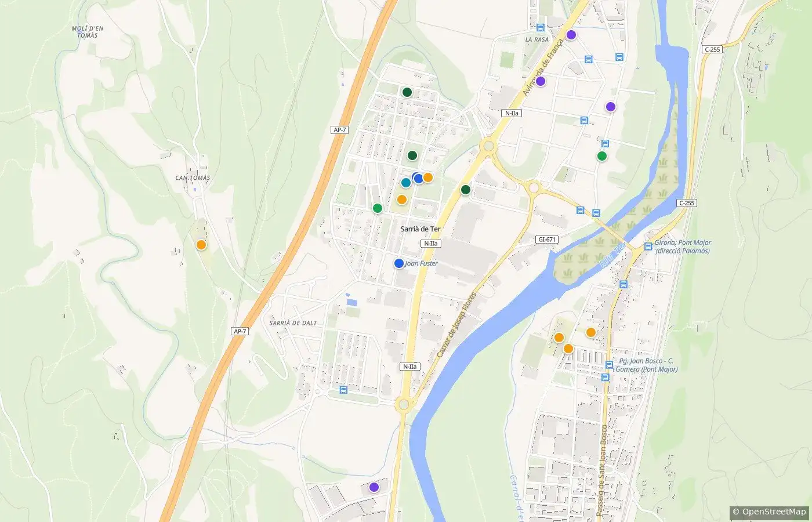
Task: Select the purple marker nearest La Rasa label
Action: 571,35
